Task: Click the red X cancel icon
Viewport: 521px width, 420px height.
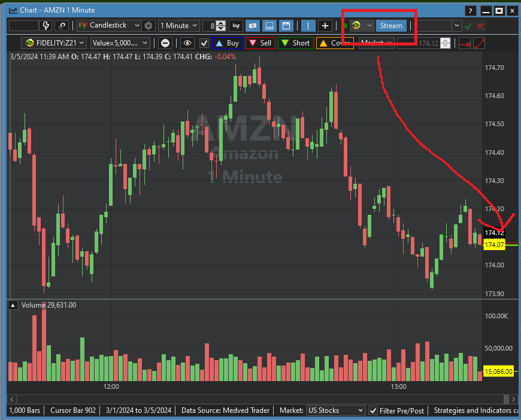Action: coord(480,26)
